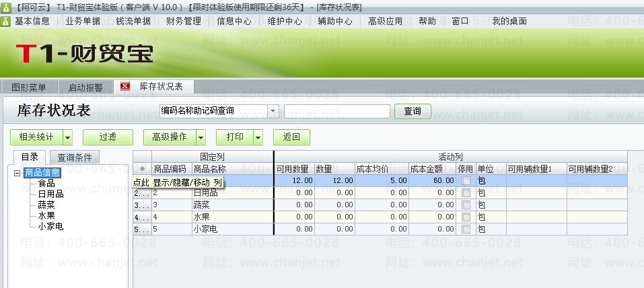Viewport: 644px width, 288px height.
Task: Select 水果 in the category tree
Action: (x=46, y=215)
